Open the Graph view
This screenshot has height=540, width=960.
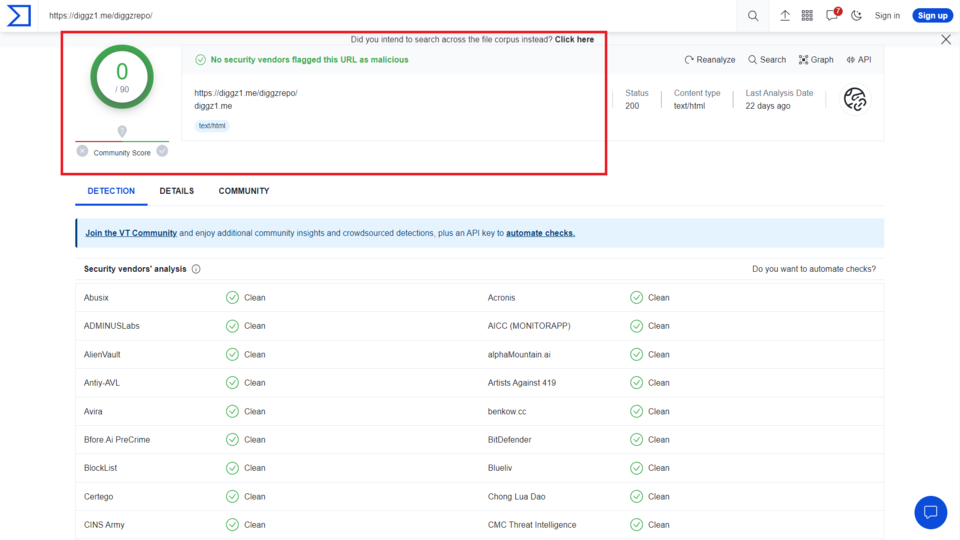(816, 59)
